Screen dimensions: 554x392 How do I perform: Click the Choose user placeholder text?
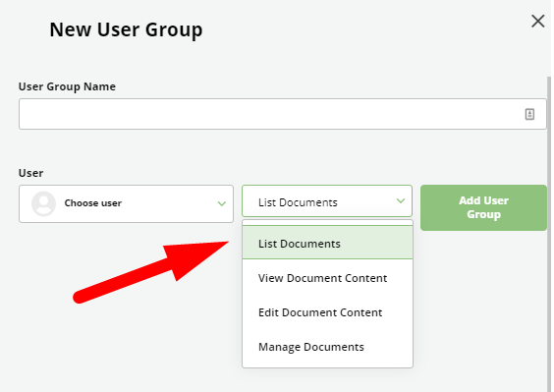[x=93, y=203]
